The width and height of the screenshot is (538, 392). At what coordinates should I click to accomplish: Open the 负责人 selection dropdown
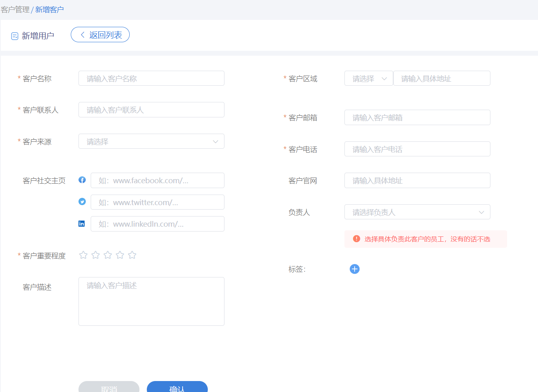pos(417,212)
